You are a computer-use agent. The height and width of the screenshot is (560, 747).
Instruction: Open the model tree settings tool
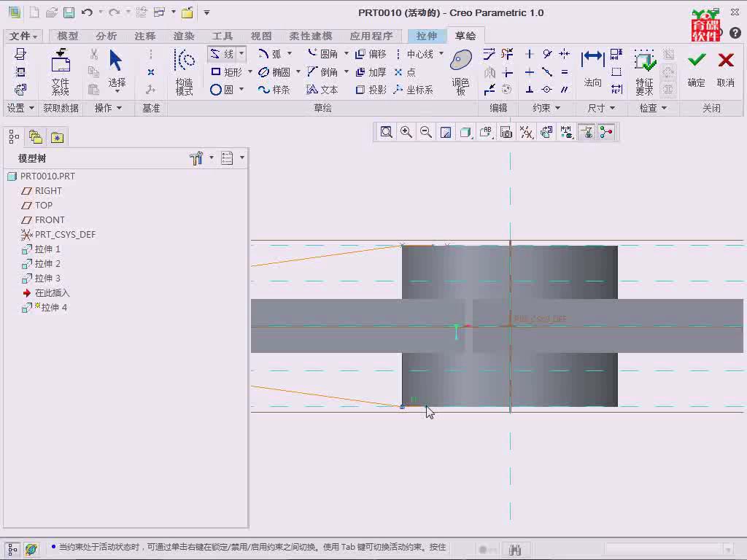coord(196,158)
